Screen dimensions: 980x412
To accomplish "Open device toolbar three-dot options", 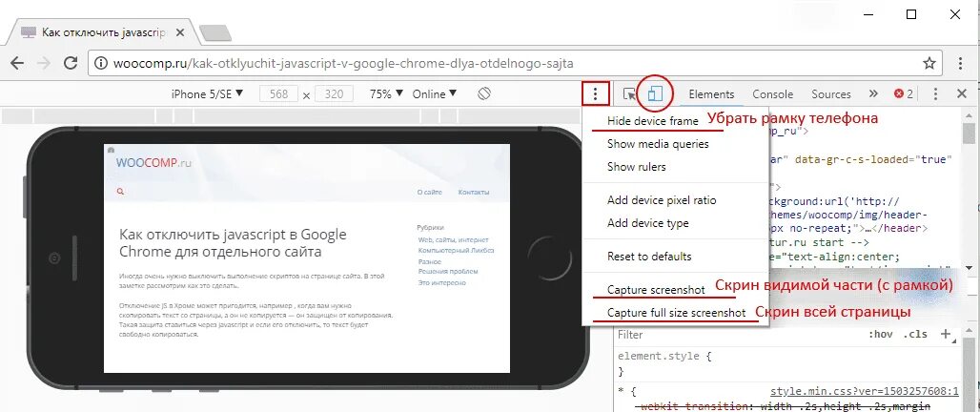I will 595,94.
